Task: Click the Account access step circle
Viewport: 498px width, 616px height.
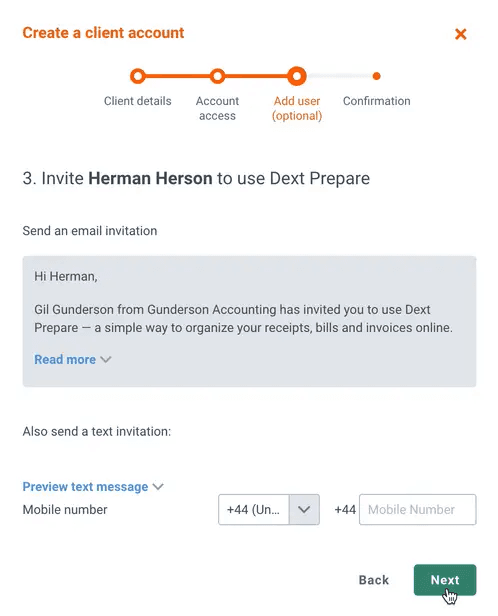Action: pyautogui.click(x=217, y=76)
